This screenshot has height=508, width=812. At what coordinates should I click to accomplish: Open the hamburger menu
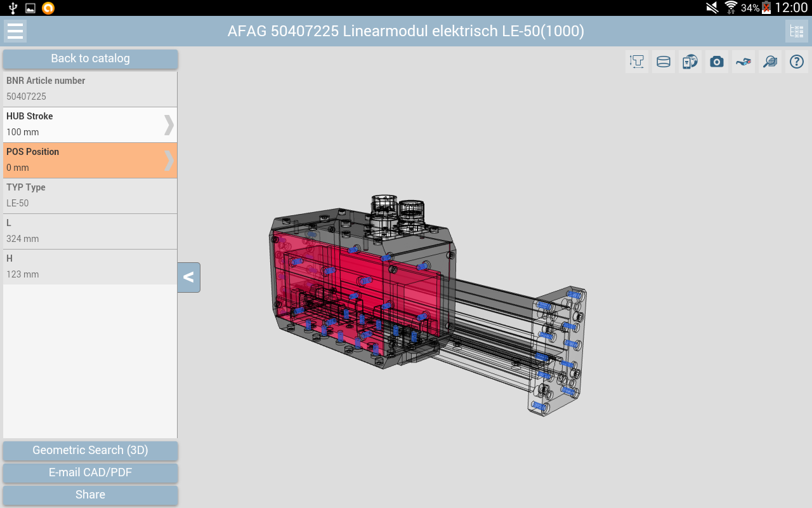(x=15, y=31)
